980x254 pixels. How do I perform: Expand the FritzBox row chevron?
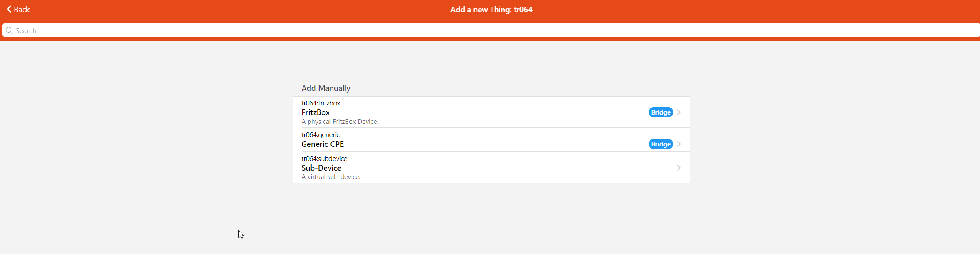(x=679, y=112)
